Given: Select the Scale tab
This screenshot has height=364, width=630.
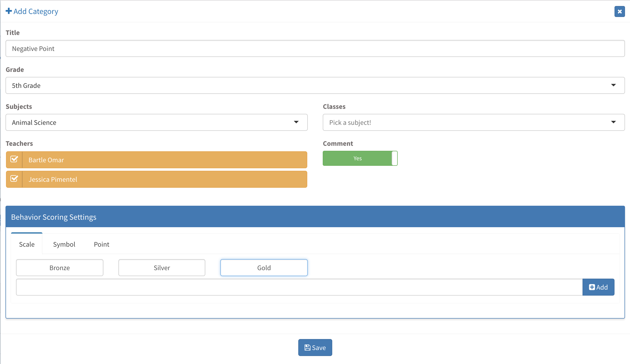Looking at the screenshot, I should click(x=27, y=244).
